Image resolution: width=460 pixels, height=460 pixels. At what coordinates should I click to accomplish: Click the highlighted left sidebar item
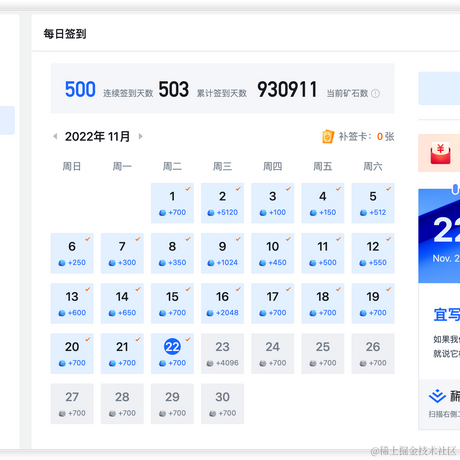point(7,120)
